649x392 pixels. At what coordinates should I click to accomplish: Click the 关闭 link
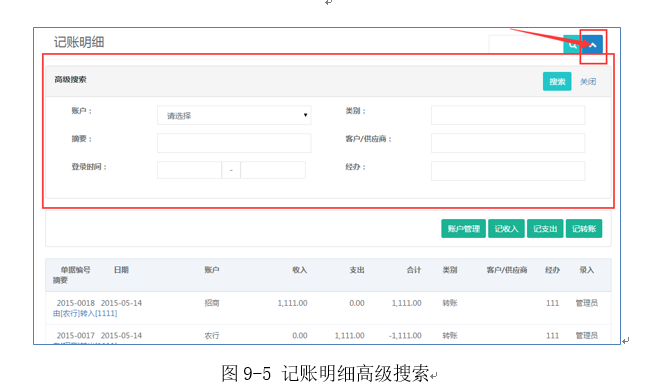[x=588, y=82]
